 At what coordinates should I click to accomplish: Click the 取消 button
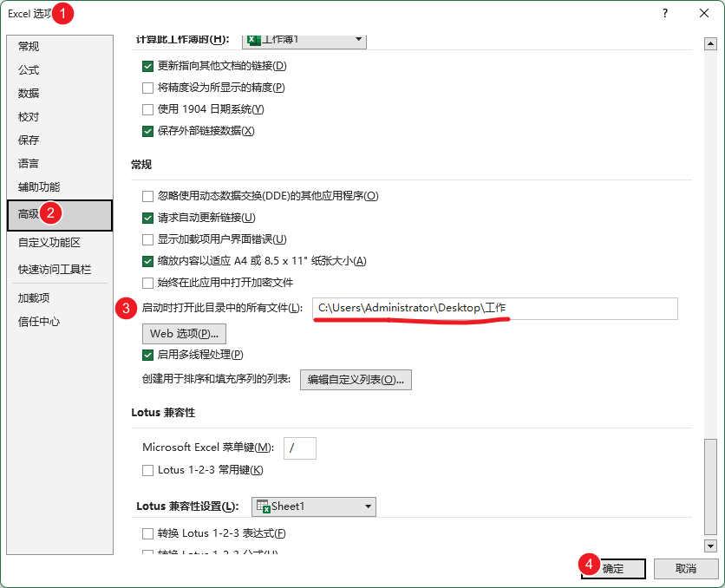(686, 569)
